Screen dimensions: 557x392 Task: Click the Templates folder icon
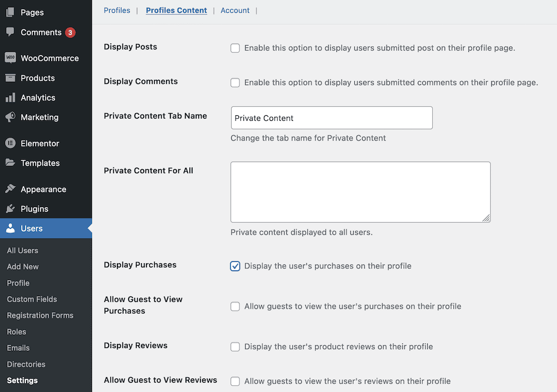pyautogui.click(x=10, y=163)
